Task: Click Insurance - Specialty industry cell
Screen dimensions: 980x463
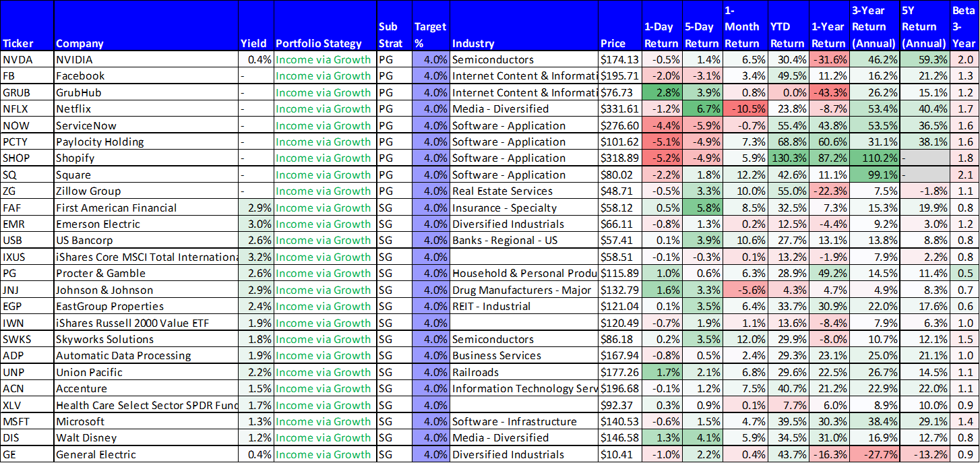Action: (524, 208)
